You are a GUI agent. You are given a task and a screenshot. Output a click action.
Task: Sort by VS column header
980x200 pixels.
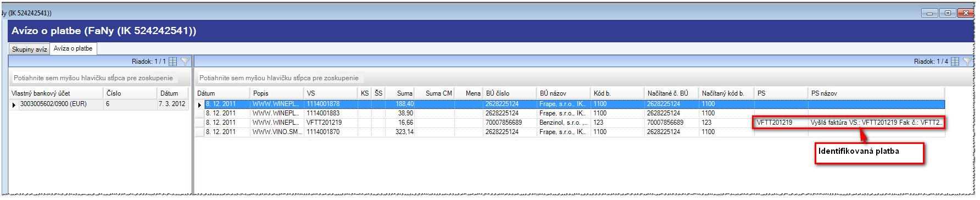(x=331, y=93)
